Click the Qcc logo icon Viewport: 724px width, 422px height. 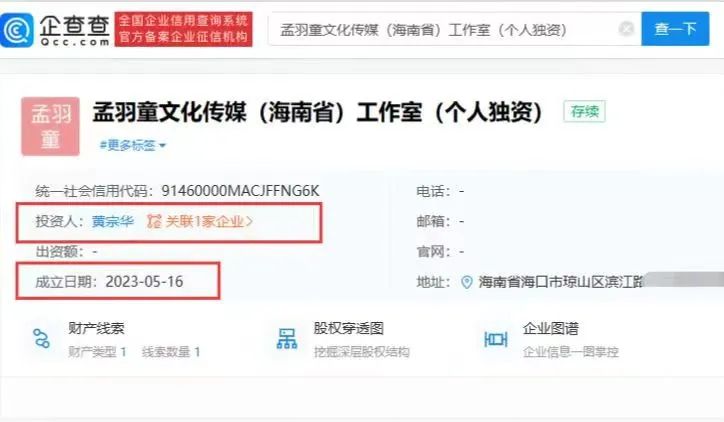tap(17, 30)
